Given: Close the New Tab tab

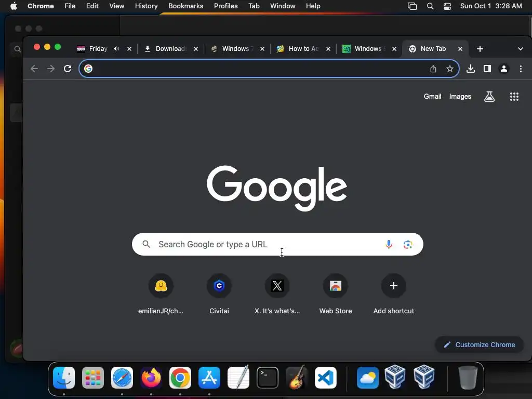Looking at the screenshot, I should 460,49.
